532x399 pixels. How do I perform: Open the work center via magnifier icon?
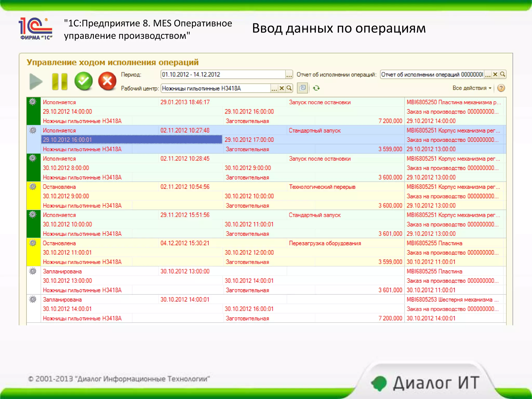click(x=289, y=88)
